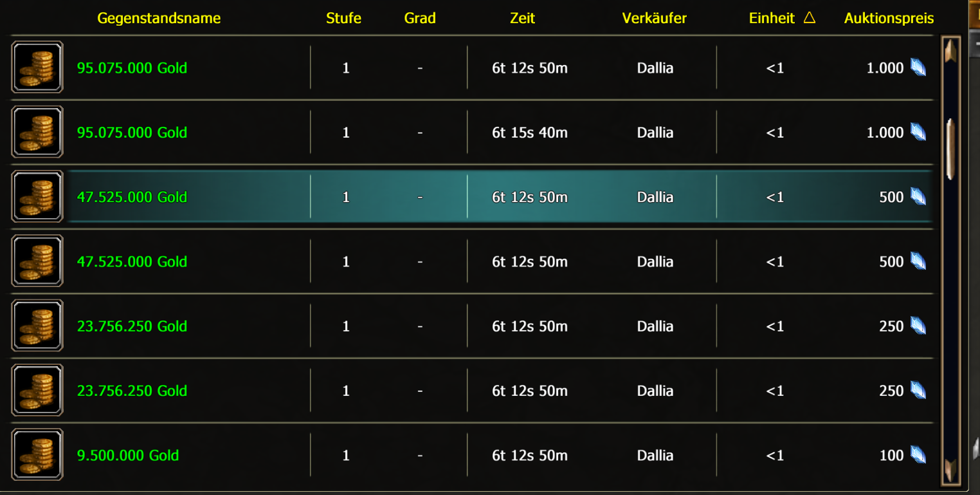Viewport: 980px width, 495px height.
Task: Toggle the sort triangle next to Einheit
Action: tap(810, 18)
